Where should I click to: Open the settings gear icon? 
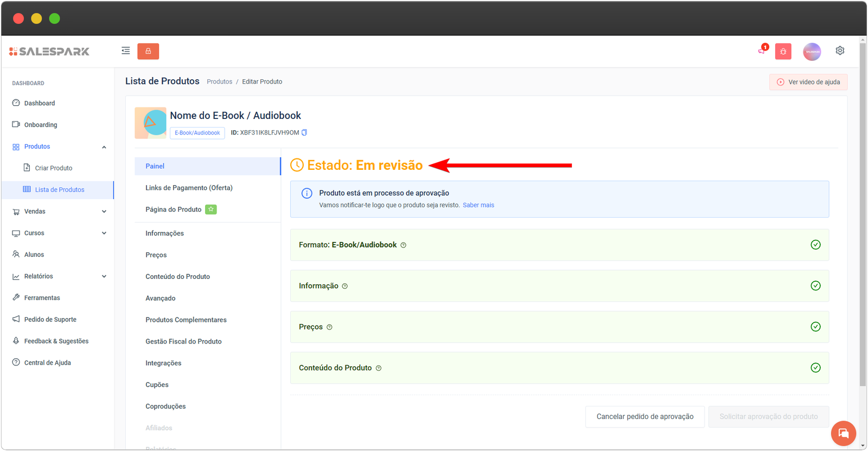tap(840, 50)
